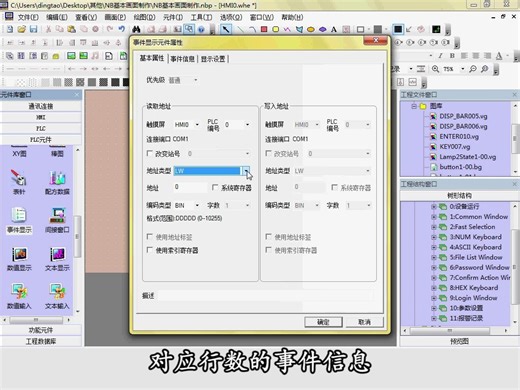Click the Cut scissors icon
This screenshot has height=390, width=520.
(48, 29)
